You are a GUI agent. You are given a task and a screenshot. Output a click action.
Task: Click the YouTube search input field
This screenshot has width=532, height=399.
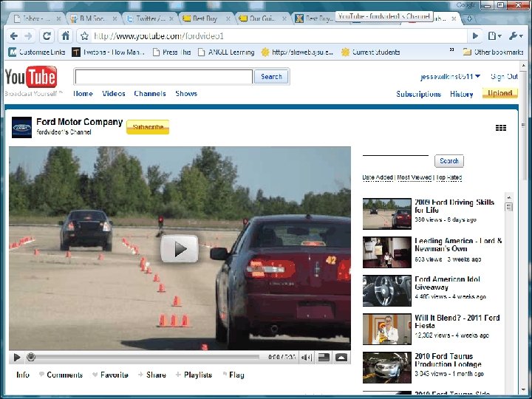[x=163, y=77]
